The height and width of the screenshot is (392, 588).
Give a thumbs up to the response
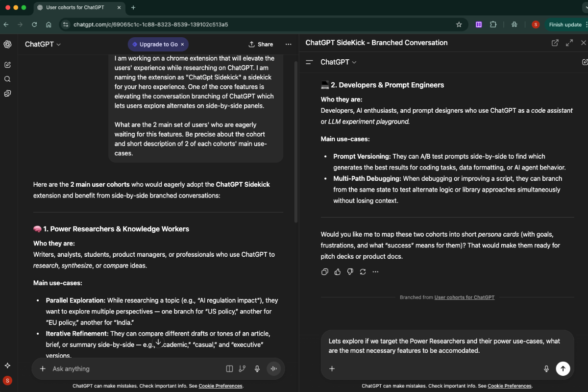pos(337,271)
